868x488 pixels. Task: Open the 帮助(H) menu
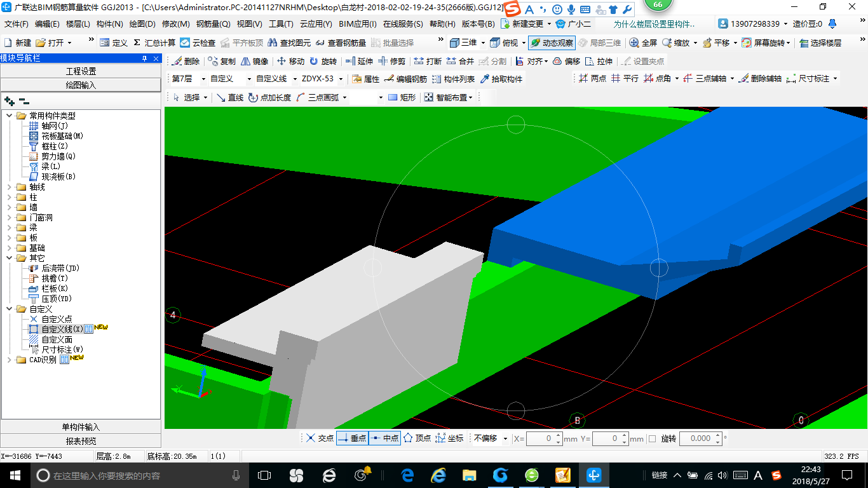pos(442,24)
